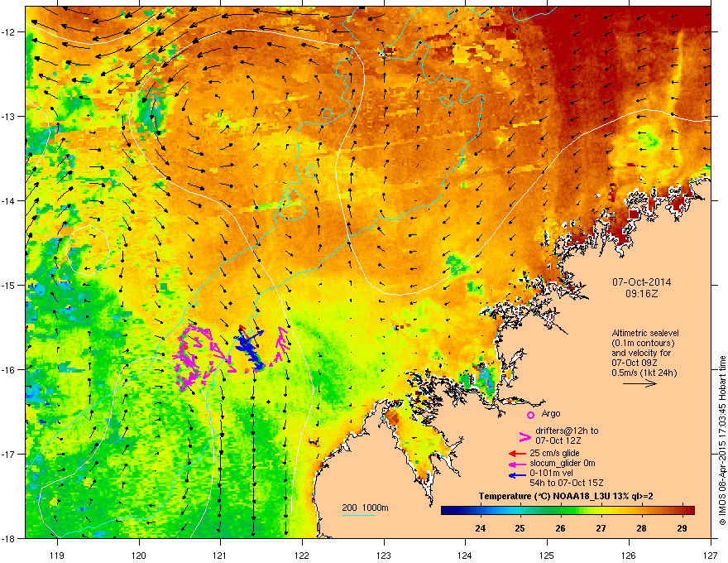
Task: Click the '25 cm/s glide' legend text
Action: pyautogui.click(x=554, y=453)
